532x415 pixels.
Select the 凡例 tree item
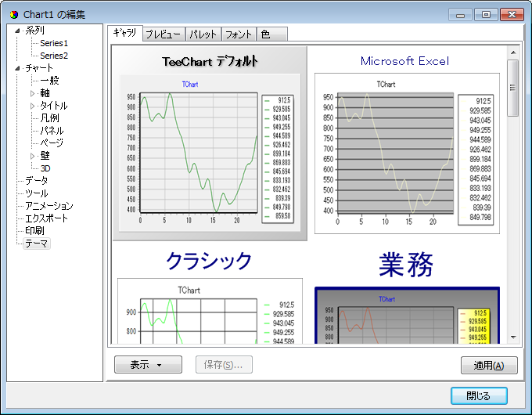49,118
